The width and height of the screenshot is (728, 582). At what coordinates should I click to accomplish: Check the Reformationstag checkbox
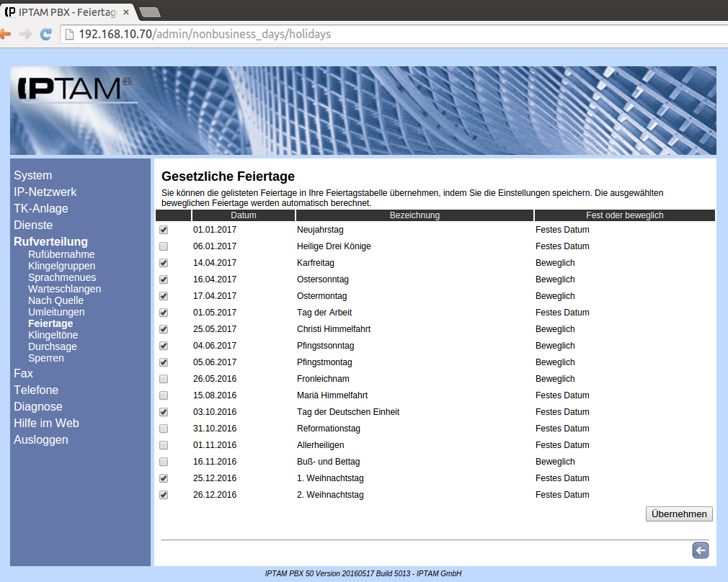tap(164, 429)
